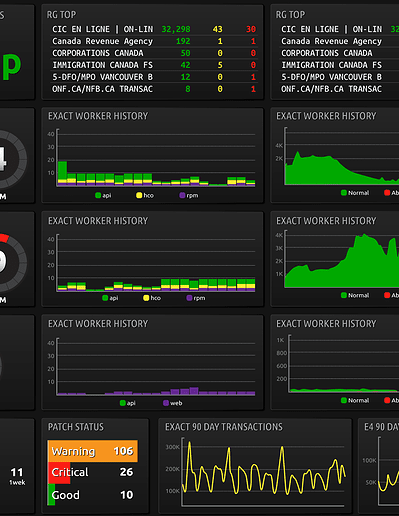399x516 pixels.
Task: Select ONF.CA/NFB.CA TRANSAC row
Action: (154, 89)
